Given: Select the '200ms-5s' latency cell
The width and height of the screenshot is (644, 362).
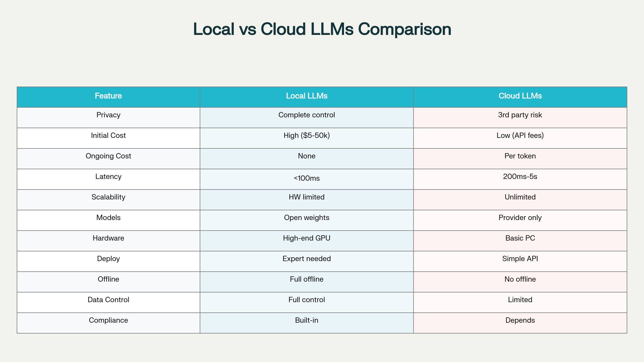Looking at the screenshot, I should [520, 177].
